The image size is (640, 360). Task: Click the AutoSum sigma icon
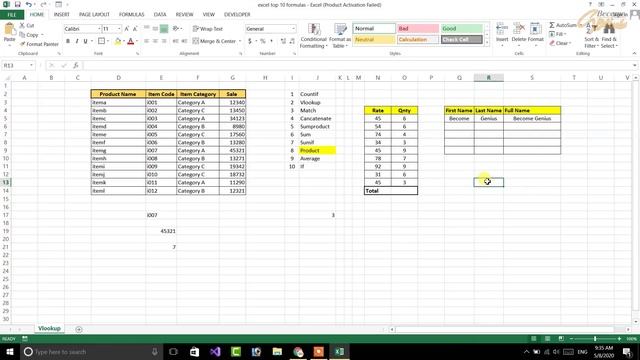552,25
